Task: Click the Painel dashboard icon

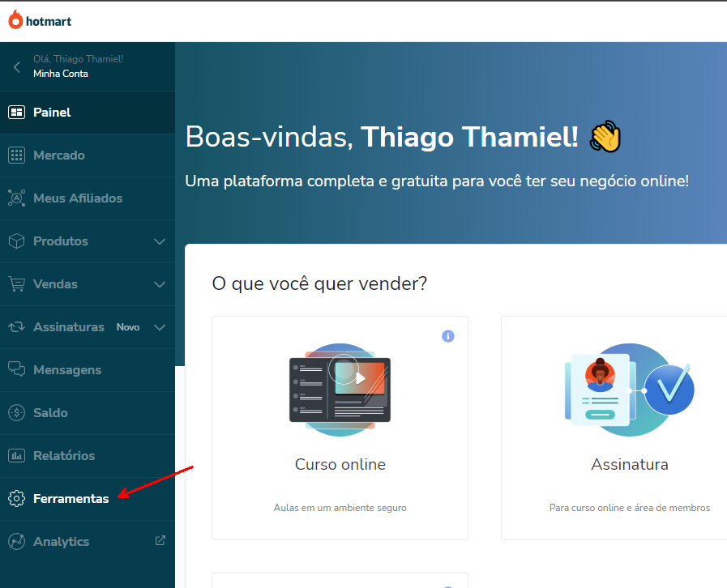Action: tap(16, 113)
